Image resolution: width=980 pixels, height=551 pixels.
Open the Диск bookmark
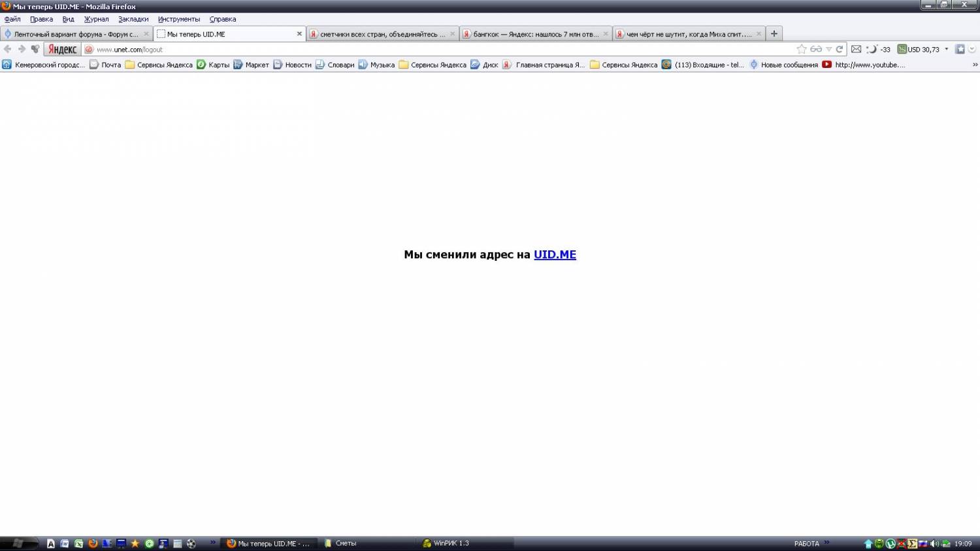click(485, 65)
